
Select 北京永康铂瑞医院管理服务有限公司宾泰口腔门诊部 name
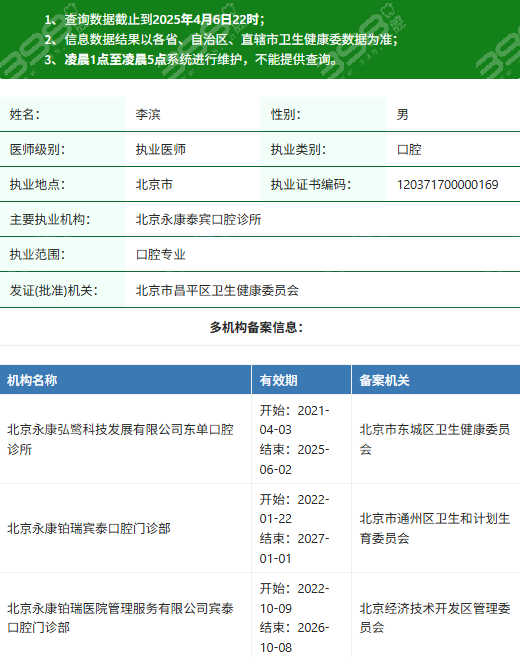tap(120, 618)
